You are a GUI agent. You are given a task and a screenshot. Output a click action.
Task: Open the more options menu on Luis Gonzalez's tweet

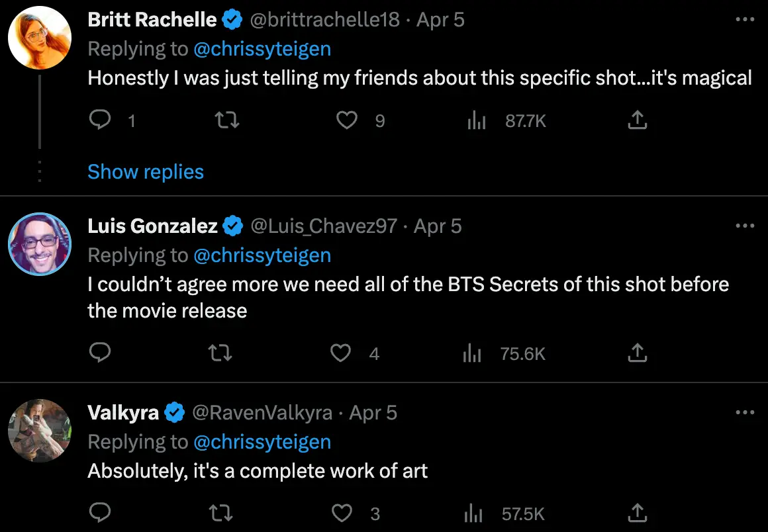[745, 226]
